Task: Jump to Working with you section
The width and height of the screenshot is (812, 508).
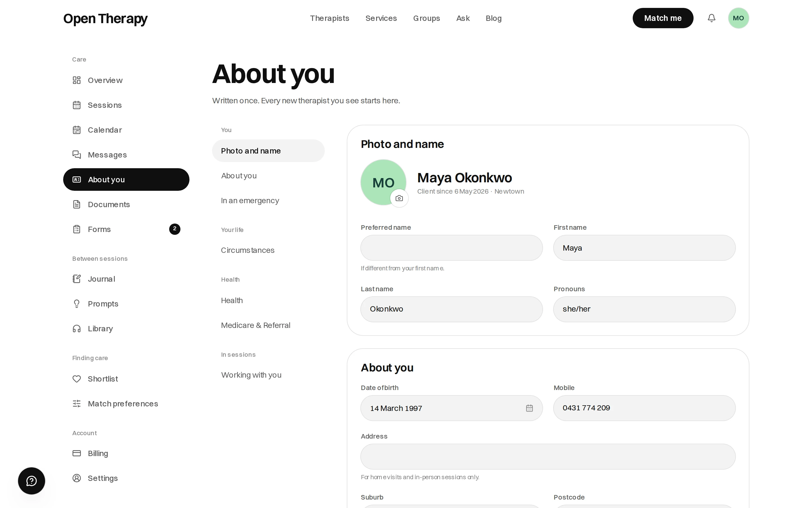Action: tap(251, 375)
